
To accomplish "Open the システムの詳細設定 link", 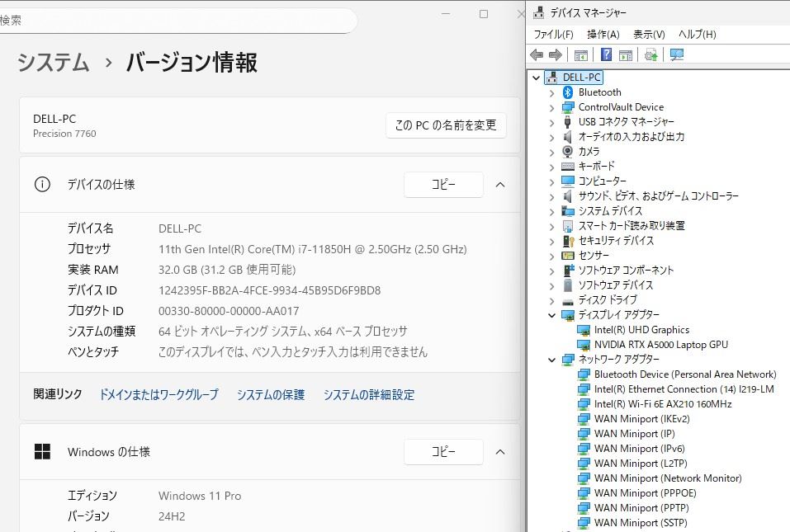I will pos(368,395).
